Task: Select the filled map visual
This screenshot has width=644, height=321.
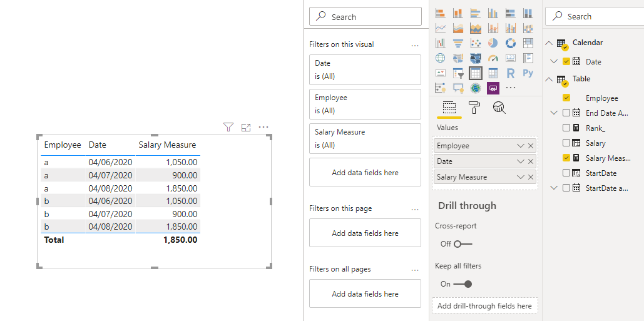Action: pos(458,58)
